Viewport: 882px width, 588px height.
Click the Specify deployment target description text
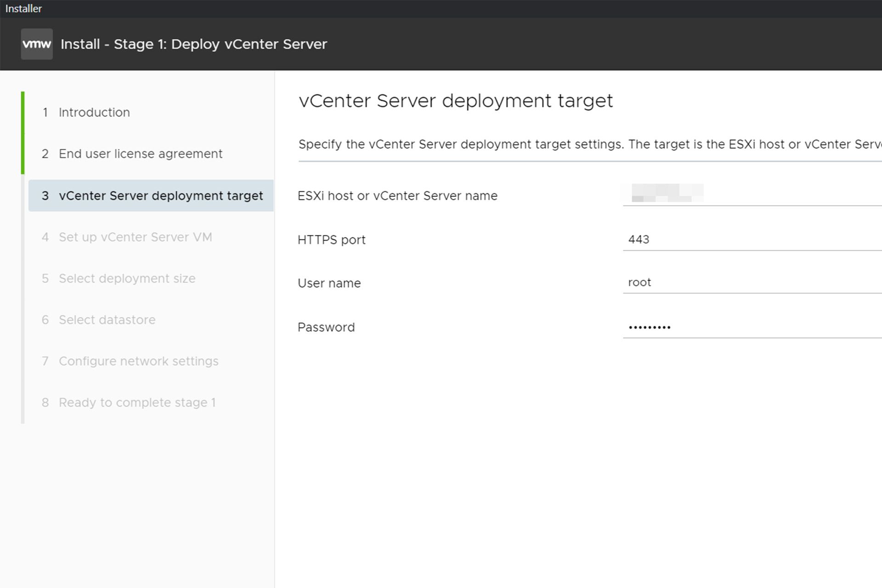point(590,144)
